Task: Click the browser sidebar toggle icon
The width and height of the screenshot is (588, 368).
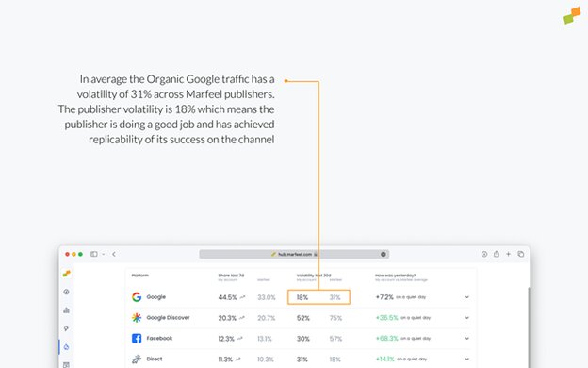Action: [93, 254]
